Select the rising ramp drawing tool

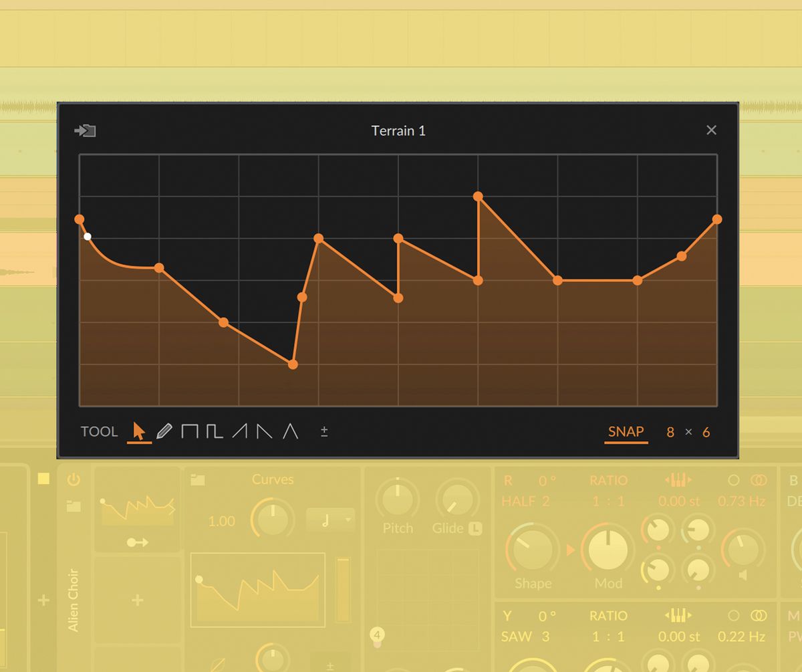coord(239,431)
